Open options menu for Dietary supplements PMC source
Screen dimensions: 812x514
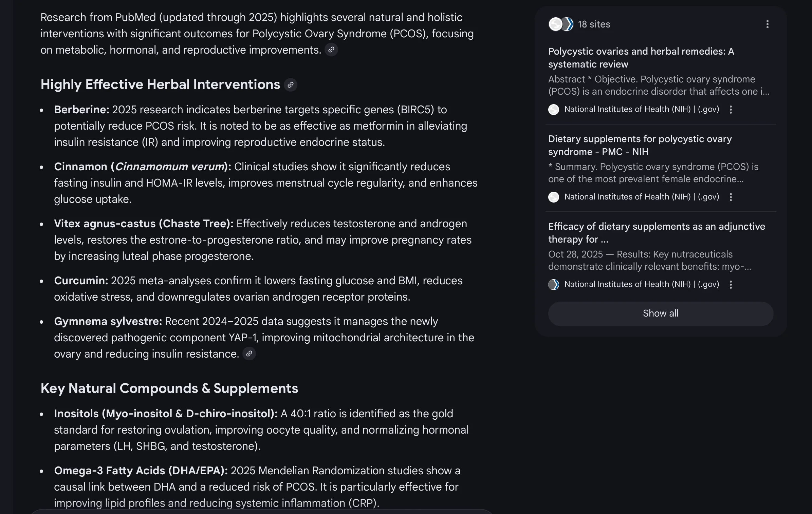point(731,197)
